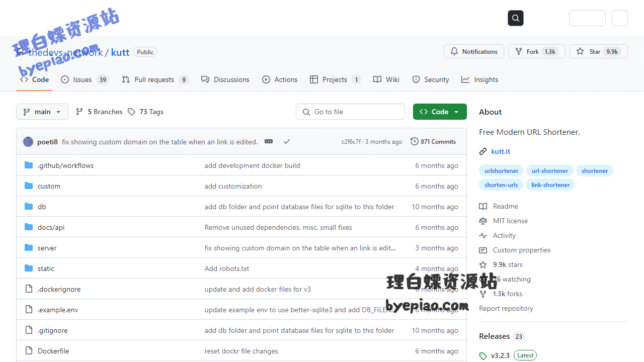Open 'Remove unused dependencies' commit message
The width and height of the screenshot is (644, 362).
click(x=278, y=227)
